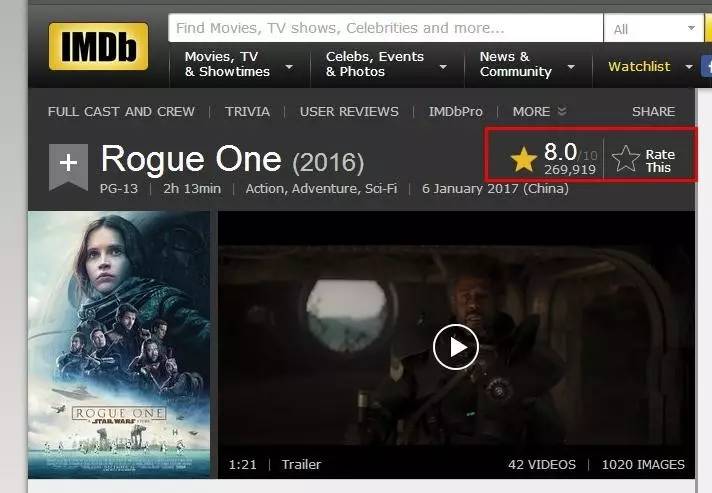This screenshot has height=493, width=712.
Task: Open the Watchlist dropdown arrow
Action: [x=689, y=67]
